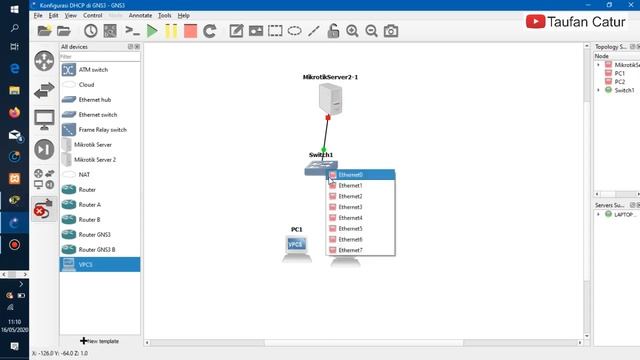Choose Ethernet1 port from switch list
Screen dimensions: 640x360
point(360,185)
